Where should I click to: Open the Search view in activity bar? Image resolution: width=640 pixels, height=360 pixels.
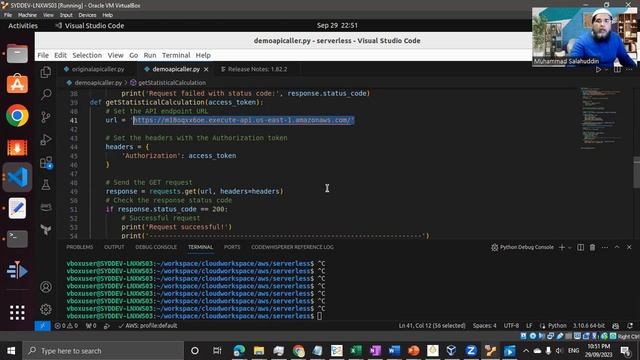46,94
